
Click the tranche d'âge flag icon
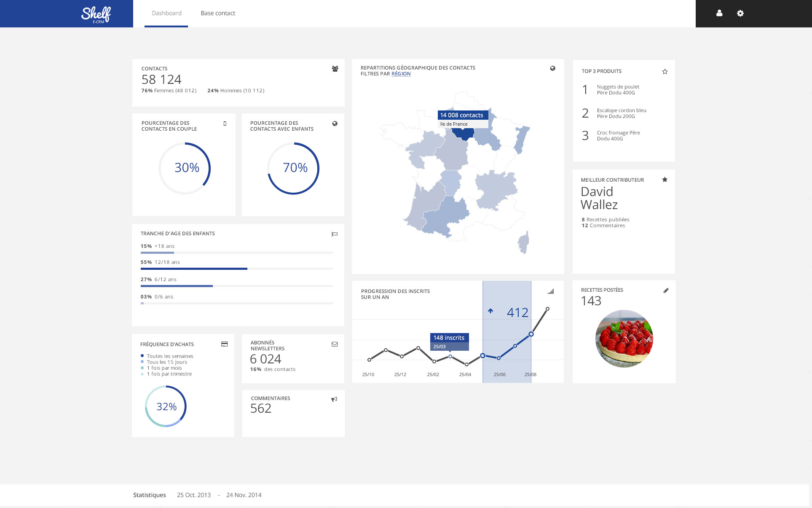[x=335, y=233]
